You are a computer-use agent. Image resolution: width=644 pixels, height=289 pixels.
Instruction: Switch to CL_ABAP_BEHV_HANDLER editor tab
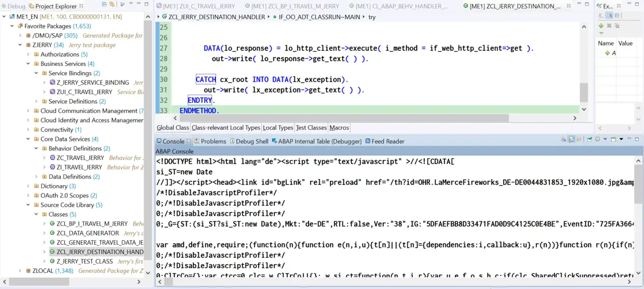[x=399, y=6]
